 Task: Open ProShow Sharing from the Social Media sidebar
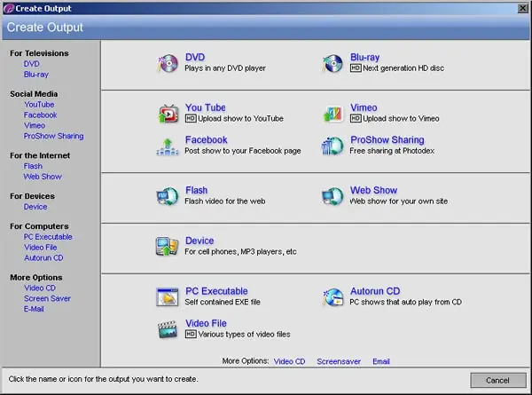pyautogui.click(x=53, y=136)
